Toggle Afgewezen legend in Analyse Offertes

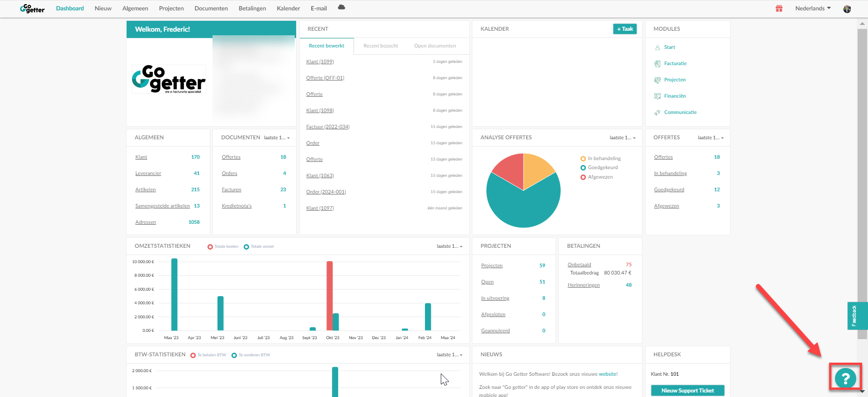tap(597, 177)
